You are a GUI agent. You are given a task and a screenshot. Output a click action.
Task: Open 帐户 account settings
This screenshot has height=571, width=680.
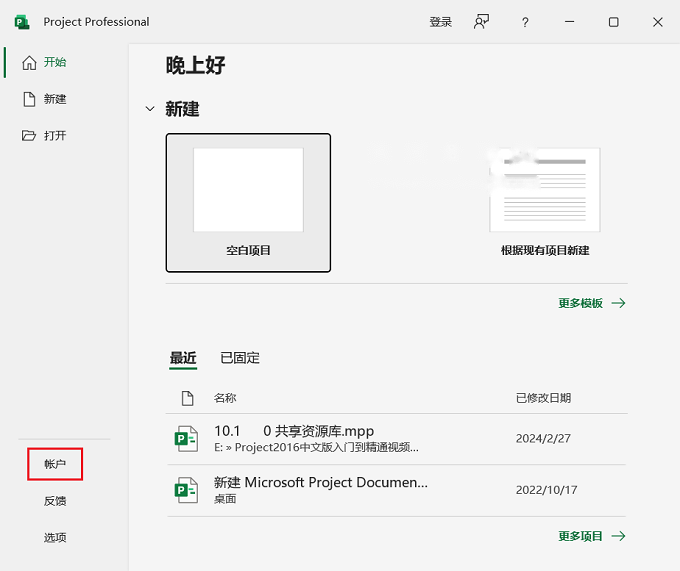point(55,464)
